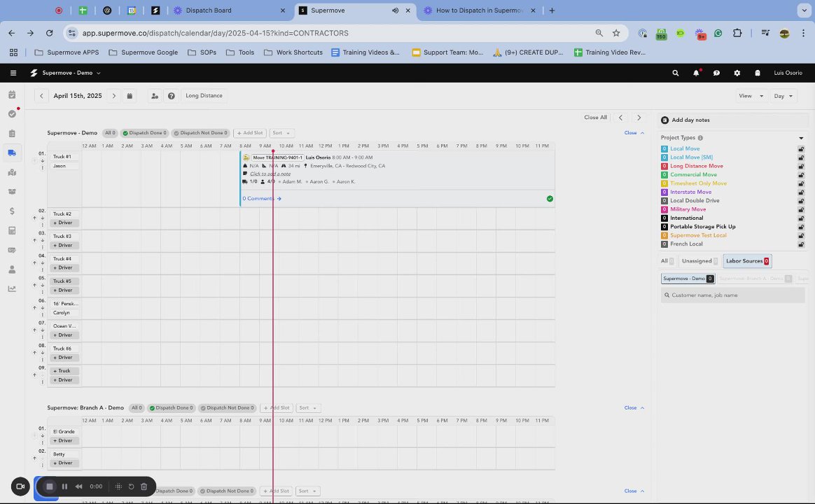Click the Local Move [SM] color swatch
The width and height of the screenshot is (815, 504).
point(664,157)
